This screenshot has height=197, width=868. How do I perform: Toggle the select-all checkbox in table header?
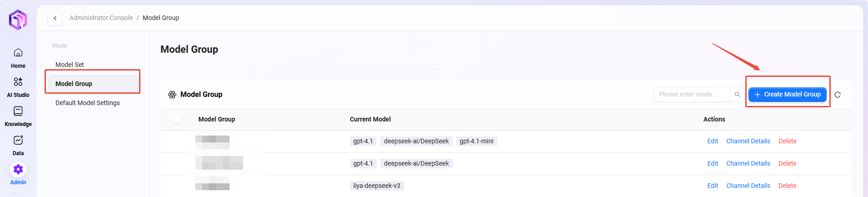click(177, 120)
